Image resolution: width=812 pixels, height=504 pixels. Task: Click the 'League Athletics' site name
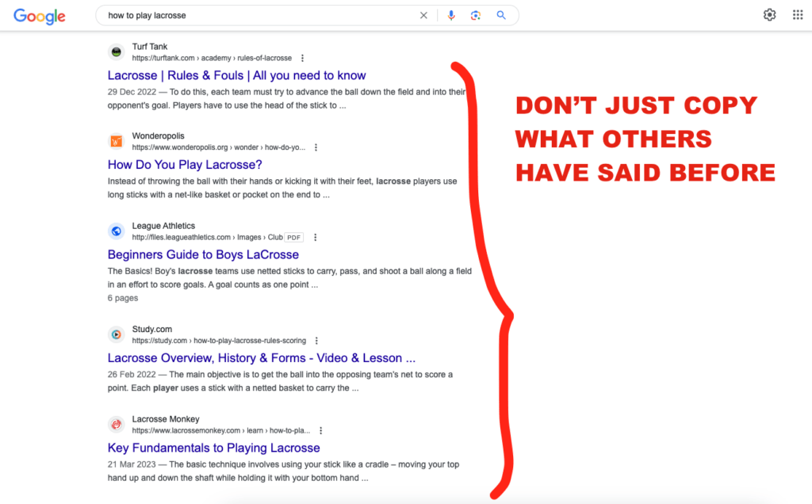click(163, 226)
